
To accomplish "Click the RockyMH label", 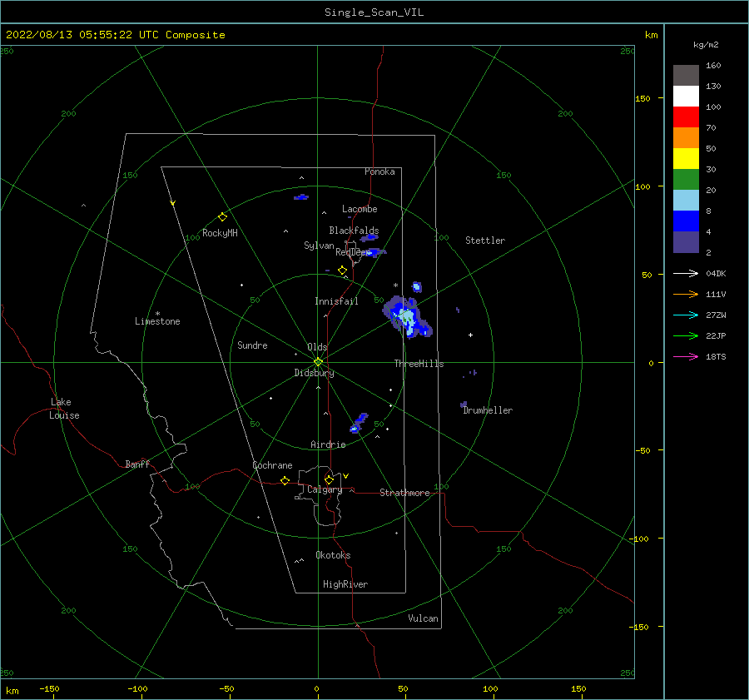I will 220,233.
